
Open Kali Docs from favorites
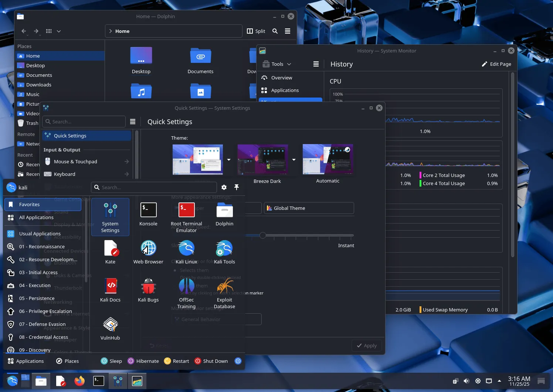pos(110,290)
